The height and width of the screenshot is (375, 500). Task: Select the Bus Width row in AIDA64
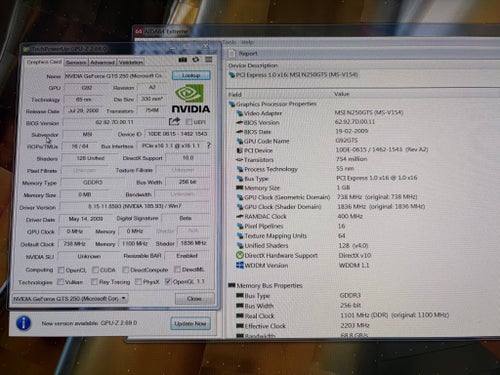299,305
